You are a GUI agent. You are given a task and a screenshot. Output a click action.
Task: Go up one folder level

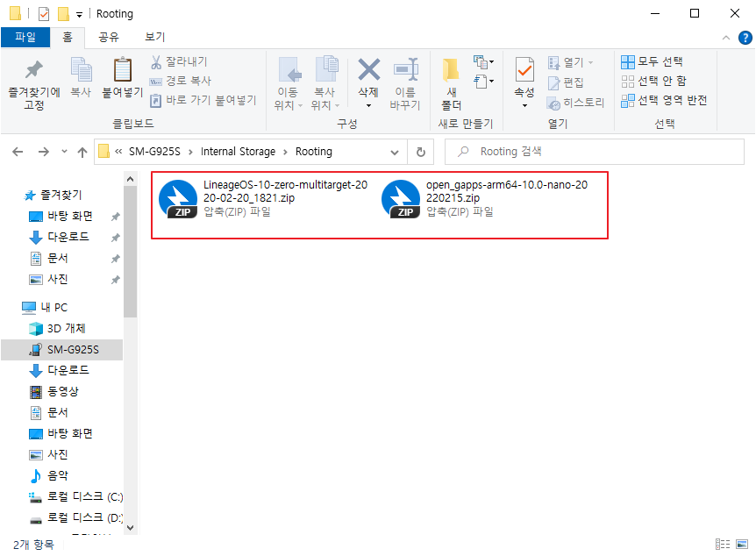click(82, 153)
